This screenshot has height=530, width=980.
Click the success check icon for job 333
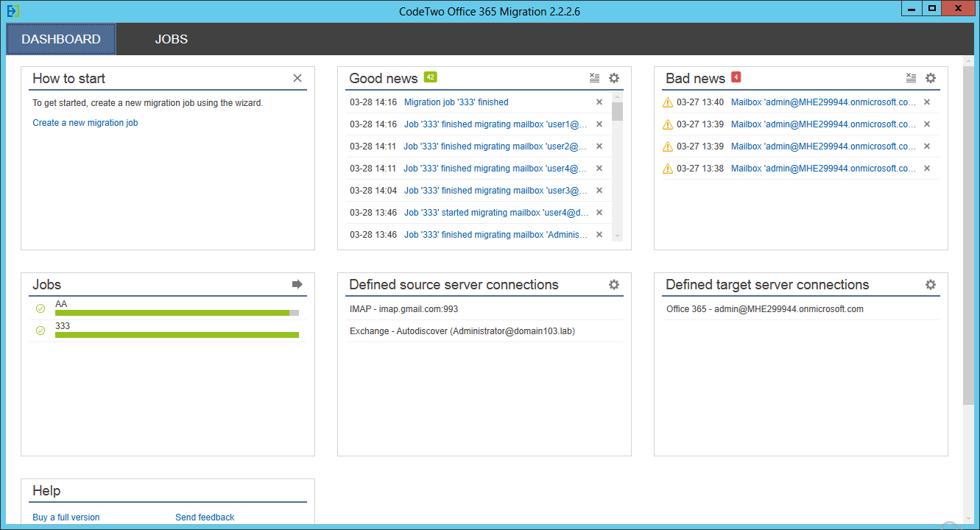40,331
